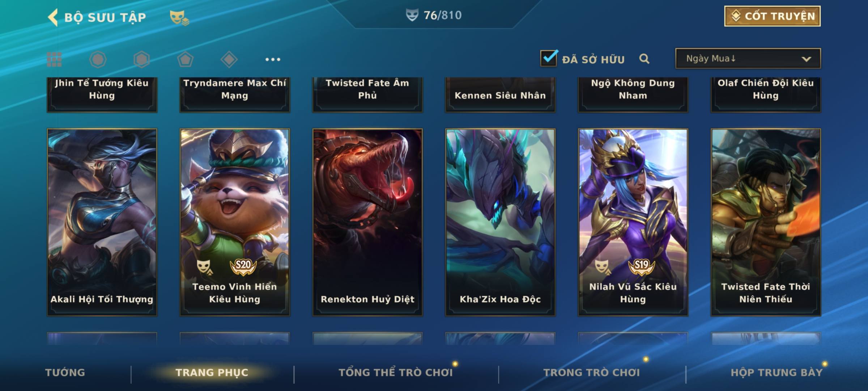Viewport: 868px width, 391px height.
Task: Switch to the Tướng tab
Action: tap(65, 373)
